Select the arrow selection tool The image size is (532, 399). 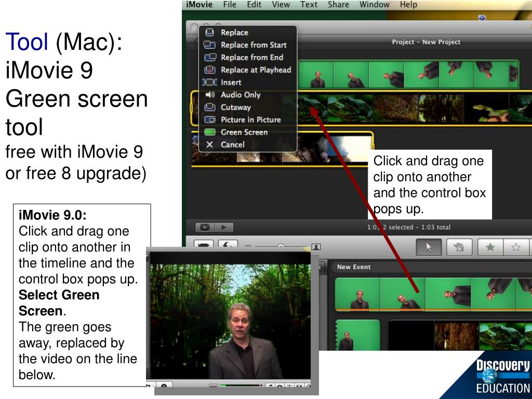[x=429, y=247]
